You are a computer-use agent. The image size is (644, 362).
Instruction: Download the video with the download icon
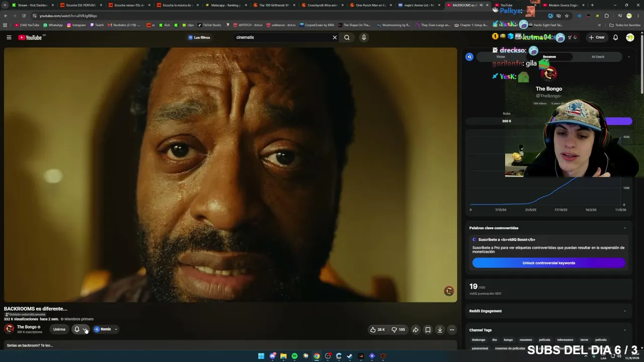pyautogui.click(x=440, y=330)
